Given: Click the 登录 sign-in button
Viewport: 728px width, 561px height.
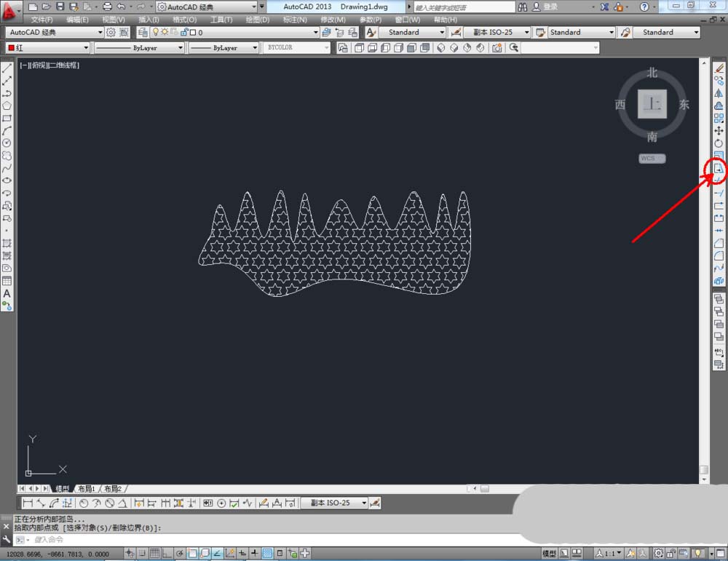Looking at the screenshot, I should [550, 7].
